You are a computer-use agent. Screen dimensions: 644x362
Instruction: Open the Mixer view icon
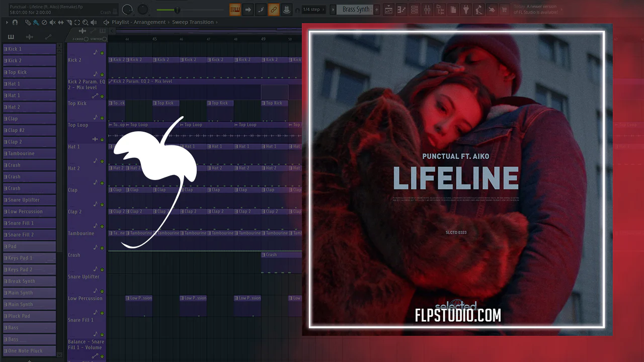click(x=428, y=9)
